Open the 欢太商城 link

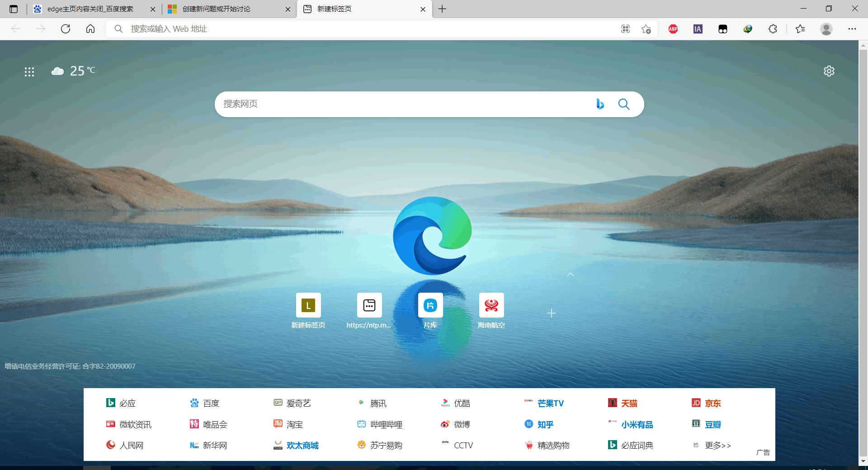[296, 445]
